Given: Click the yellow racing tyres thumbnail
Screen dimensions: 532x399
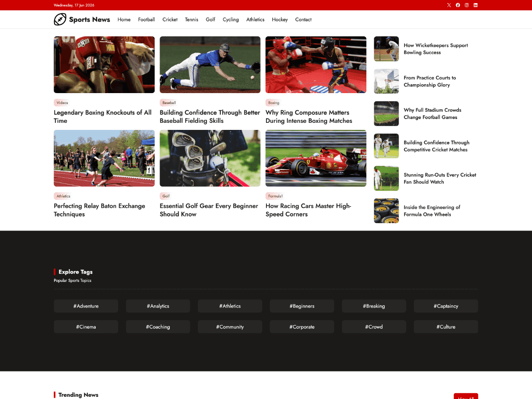Looking at the screenshot, I should pos(386,211).
